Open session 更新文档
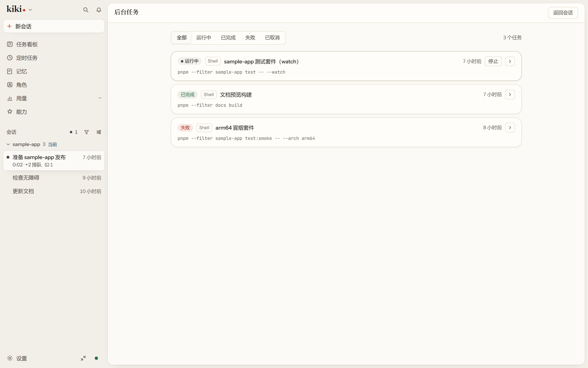 pos(54,191)
